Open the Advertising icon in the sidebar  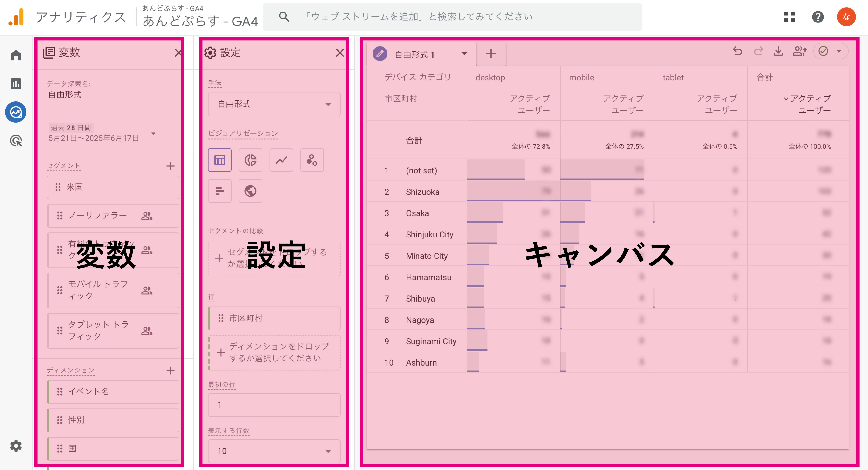[x=16, y=141]
